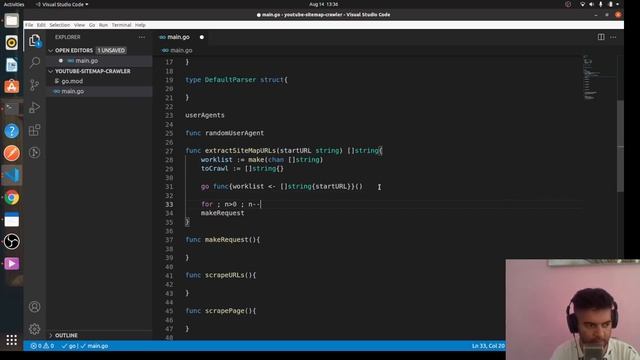Open LibreOffice Writer from the dock
The image size is (640, 360).
(x=11, y=64)
